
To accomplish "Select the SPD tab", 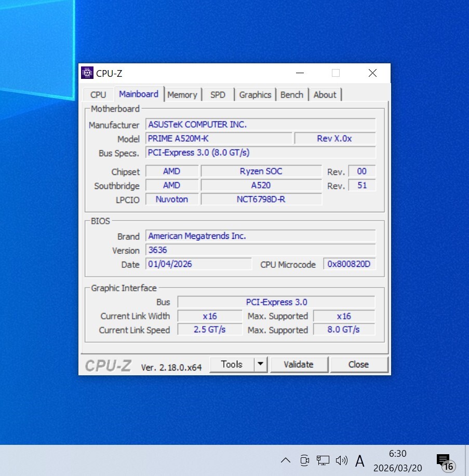I will [x=218, y=94].
